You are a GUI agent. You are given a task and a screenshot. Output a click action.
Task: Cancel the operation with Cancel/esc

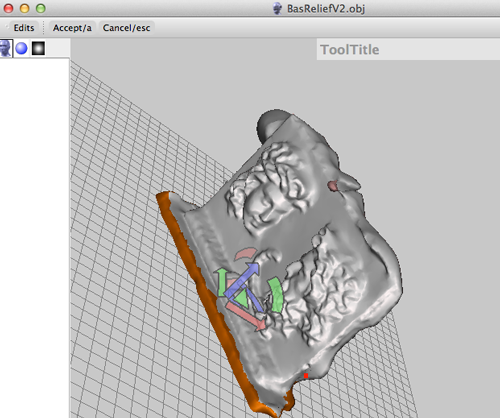point(126,28)
